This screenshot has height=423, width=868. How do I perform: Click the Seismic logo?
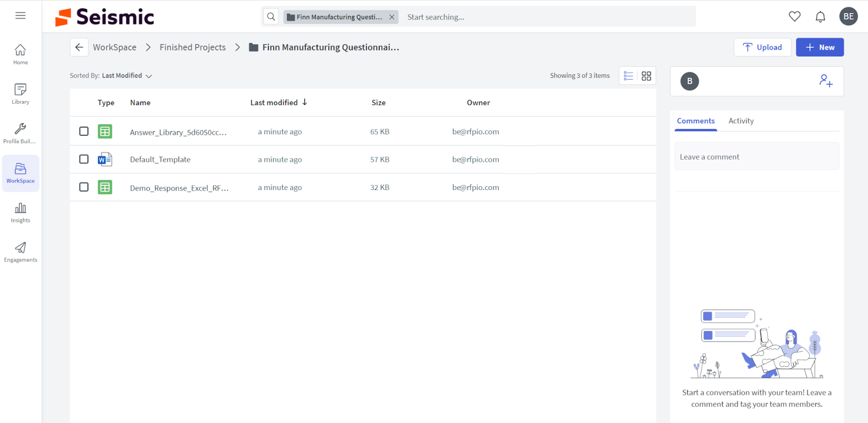coord(105,17)
